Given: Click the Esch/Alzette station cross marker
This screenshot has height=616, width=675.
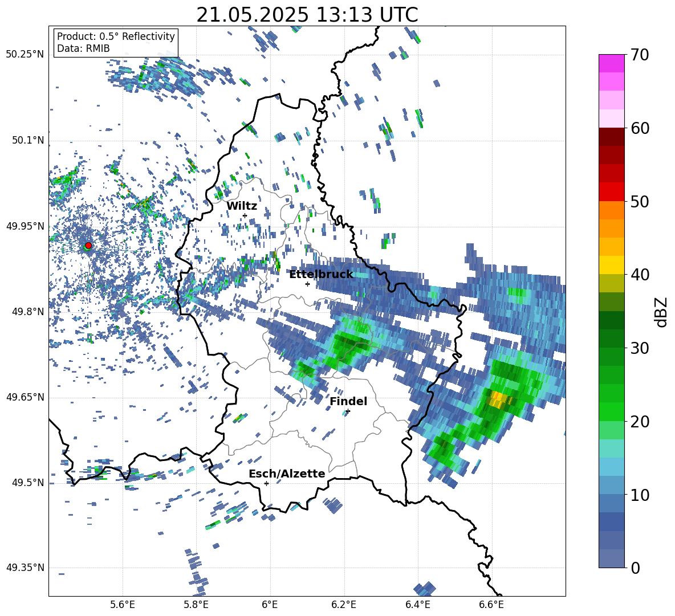Looking at the screenshot, I should 266,483.
